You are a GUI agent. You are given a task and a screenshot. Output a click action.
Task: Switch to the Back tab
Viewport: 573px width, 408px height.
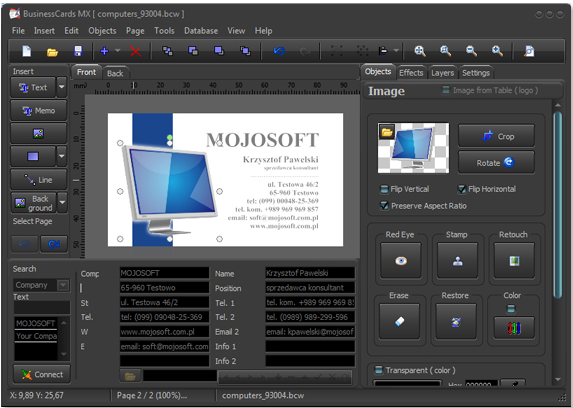coord(115,73)
